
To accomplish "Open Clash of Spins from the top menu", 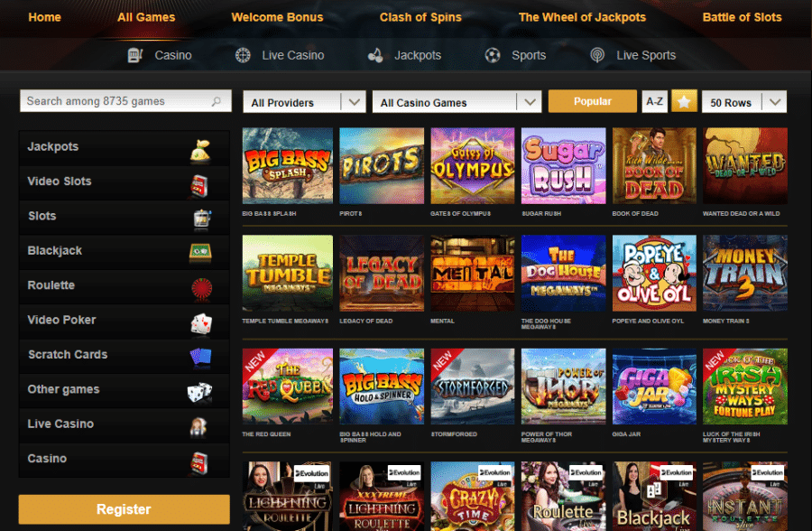I will [x=420, y=17].
